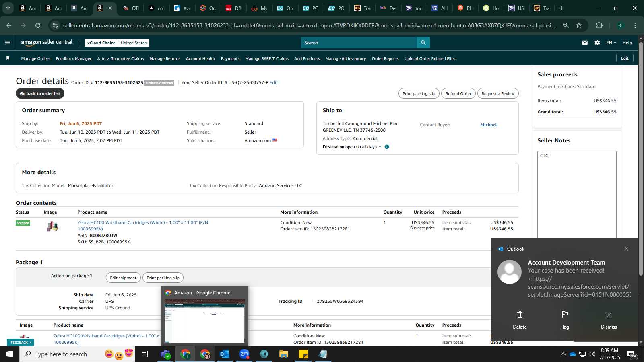
Task: Dismiss the Outlook notification
Action: (x=609, y=320)
